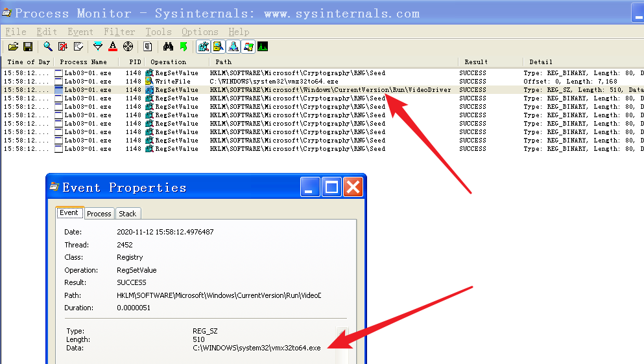
Task: Switch to the Process tab
Action: (x=99, y=213)
